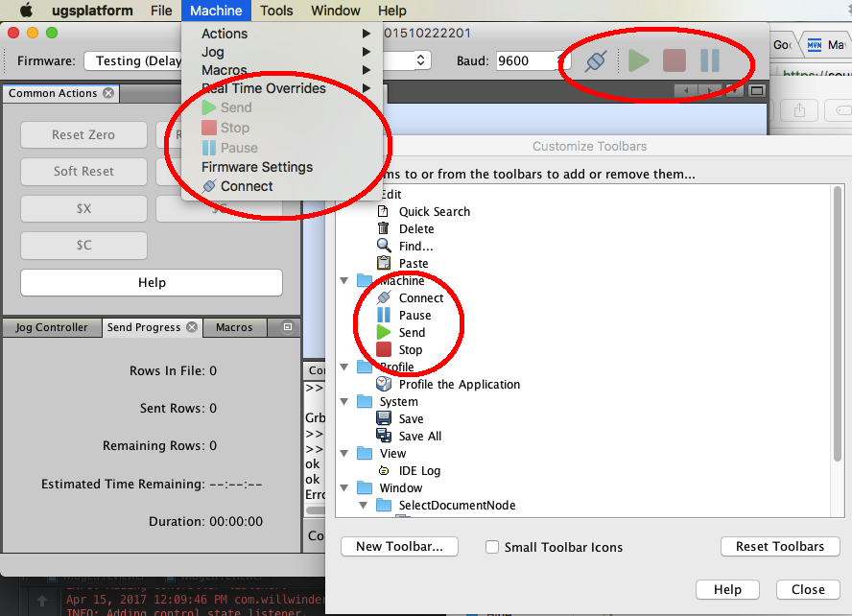
Task: Open the File menu
Action: point(161,11)
